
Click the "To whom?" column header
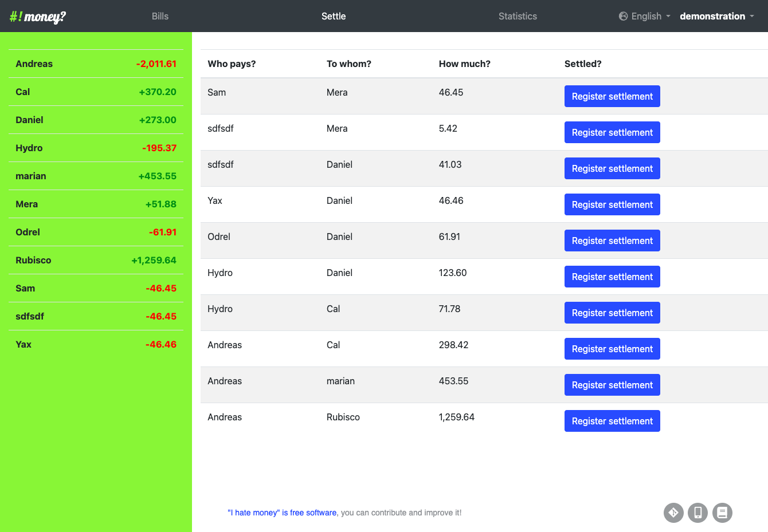[349, 64]
